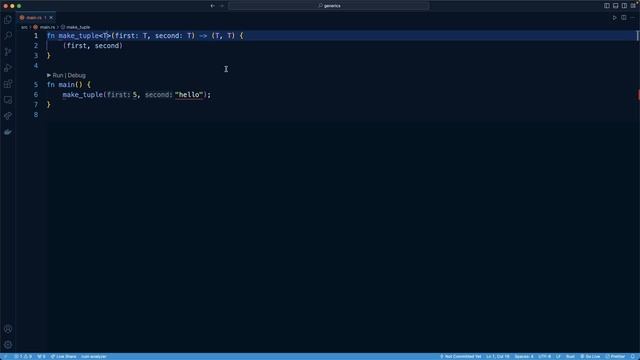Viewport: 640px width, 360px height.
Task: Navigate forward with the arrow
Action: 222,6
